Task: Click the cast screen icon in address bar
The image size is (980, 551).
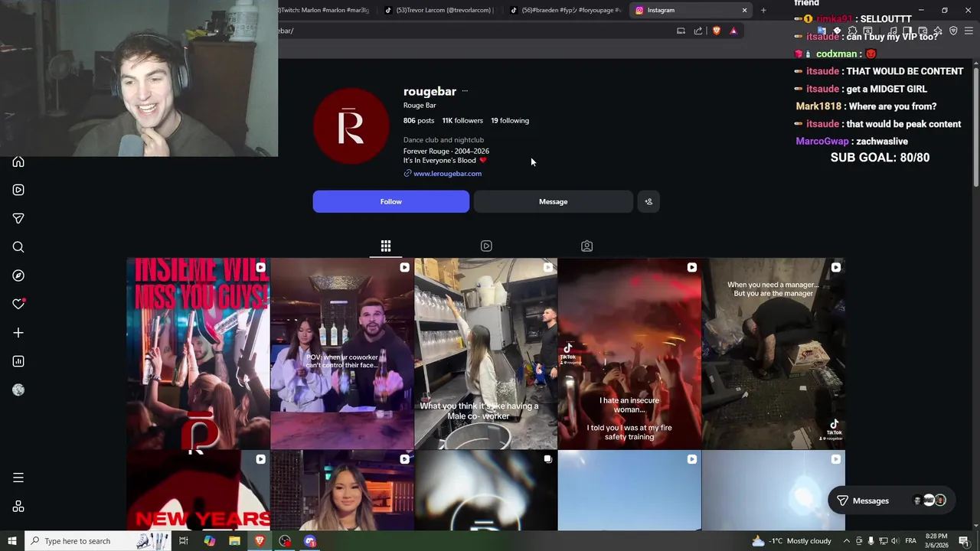Action: click(681, 31)
